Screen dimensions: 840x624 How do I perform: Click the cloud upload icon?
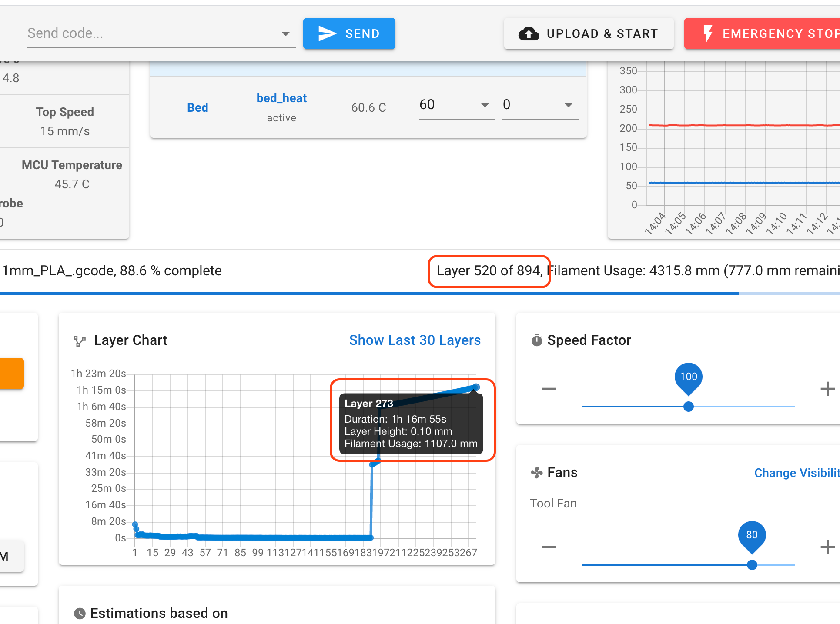tap(529, 33)
